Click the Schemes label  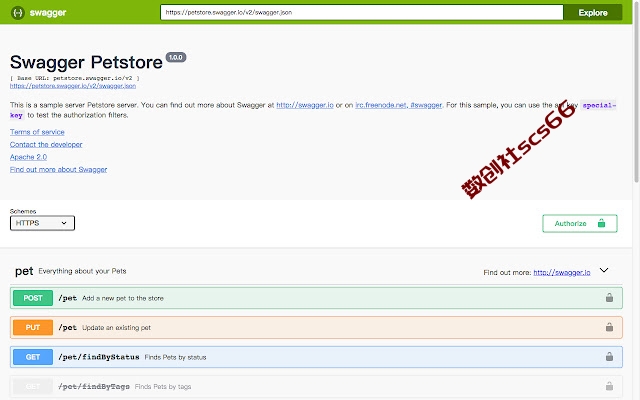23,211
